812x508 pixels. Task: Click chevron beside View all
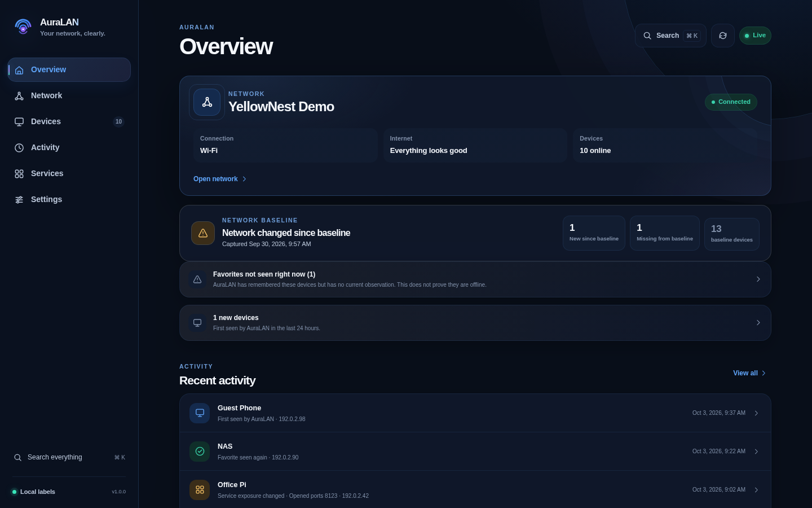coord(764,373)
